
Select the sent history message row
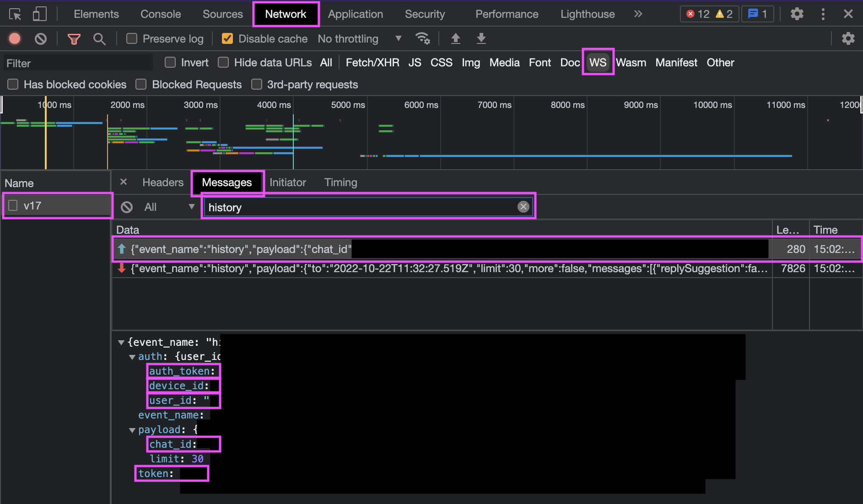coord(487,249)
